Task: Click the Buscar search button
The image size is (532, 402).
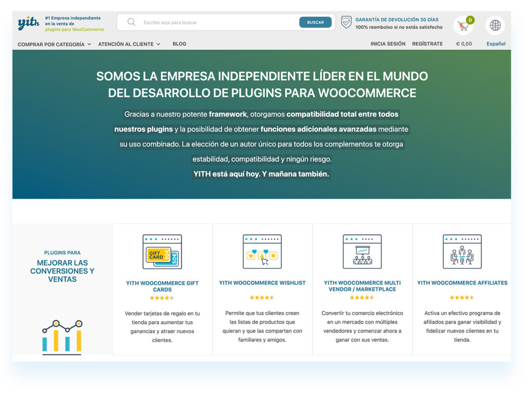Action: pyautogui.click(x=315, y=22)
